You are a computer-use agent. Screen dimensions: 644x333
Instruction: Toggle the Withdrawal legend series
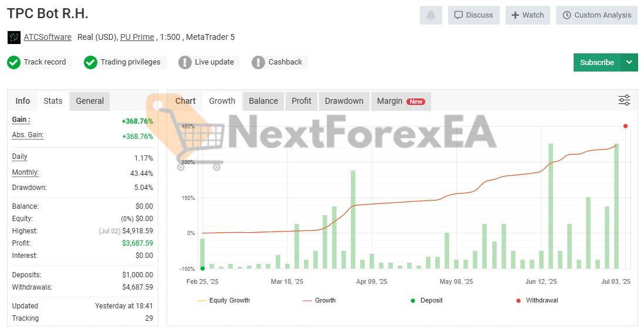536,300
